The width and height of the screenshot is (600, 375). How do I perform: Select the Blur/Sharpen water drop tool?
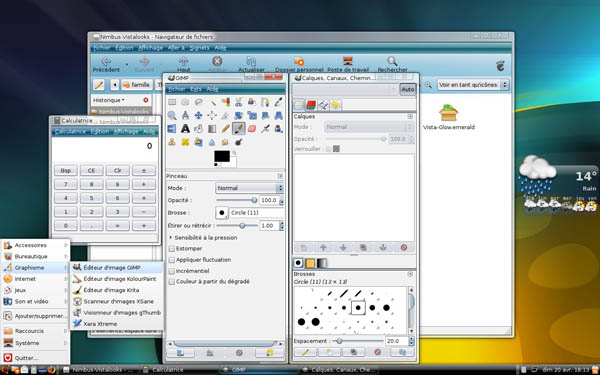(x=212, y=142)
